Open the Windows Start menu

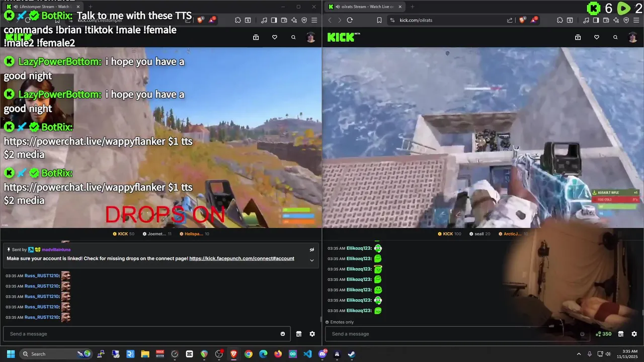pos(11,354)
